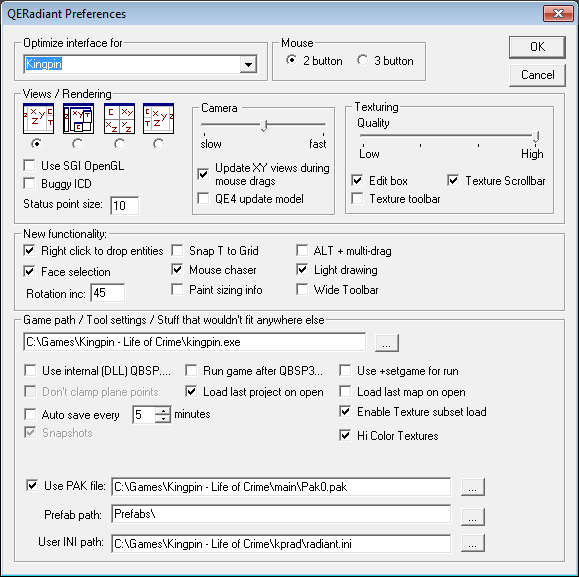Toggle the Wide Toolbar option
Viewport: 579px width, 577px height.
pyautogui.click(x=302, y=290)
